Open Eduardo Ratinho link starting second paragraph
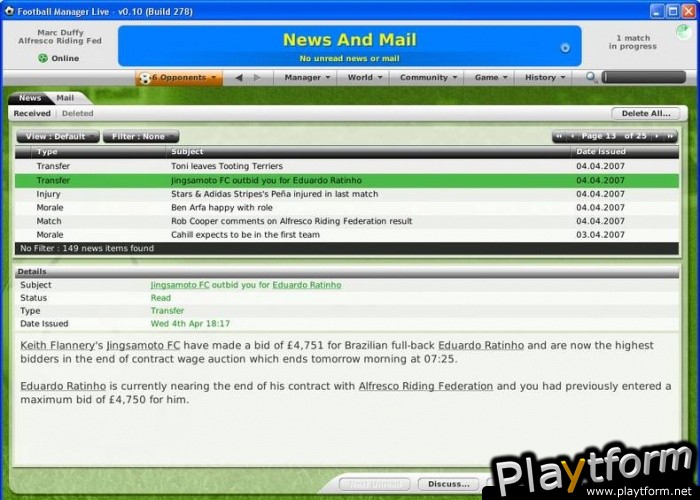Viewport: 700px width, 500px height. [x=63, y=386]
